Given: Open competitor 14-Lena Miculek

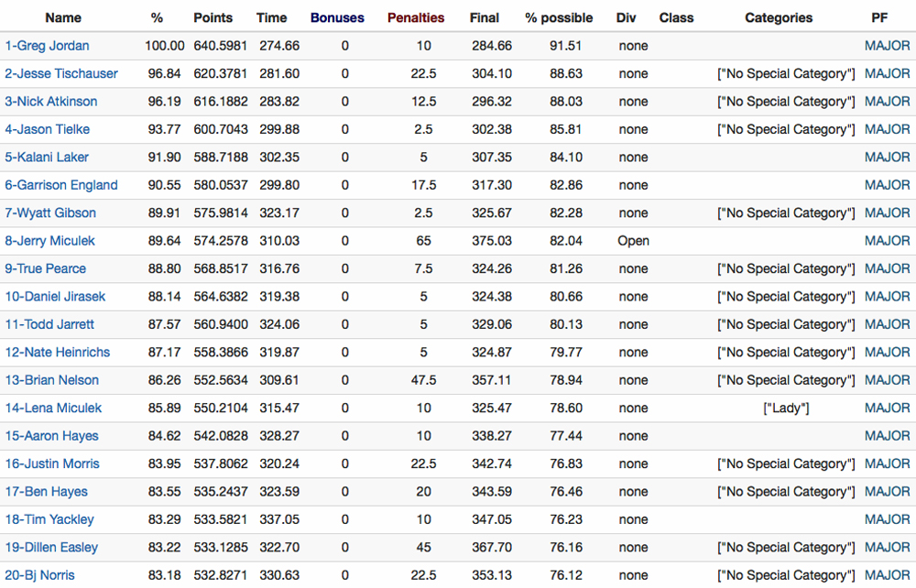Looking at the screenshot, I should [x=53, y=408].
